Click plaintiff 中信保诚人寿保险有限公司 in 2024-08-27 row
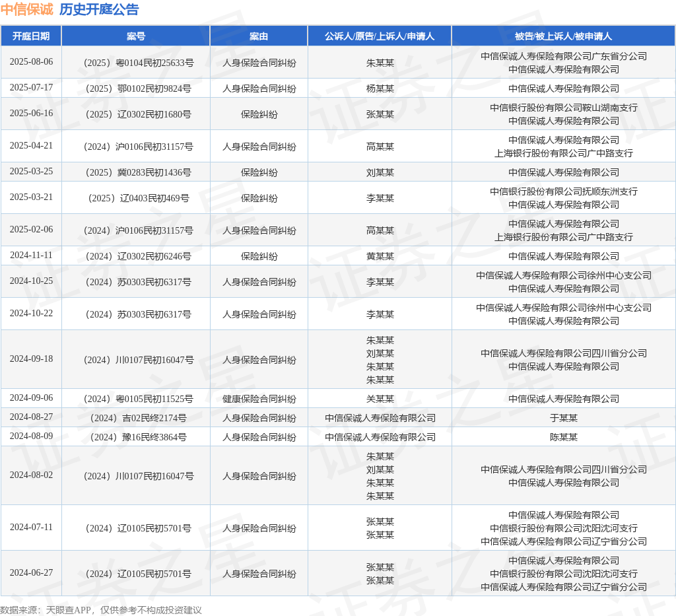 pos(380,418)
